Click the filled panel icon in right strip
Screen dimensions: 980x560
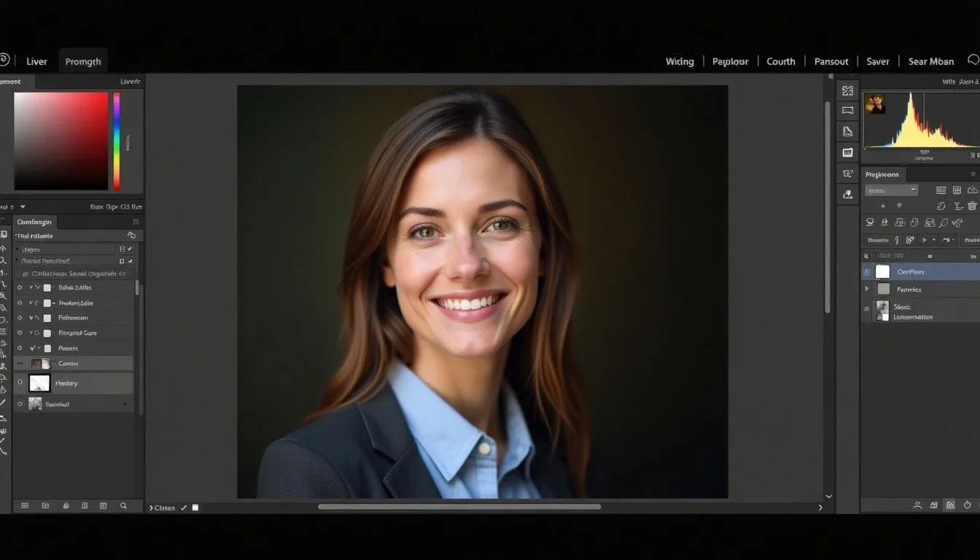click(847, 152)
